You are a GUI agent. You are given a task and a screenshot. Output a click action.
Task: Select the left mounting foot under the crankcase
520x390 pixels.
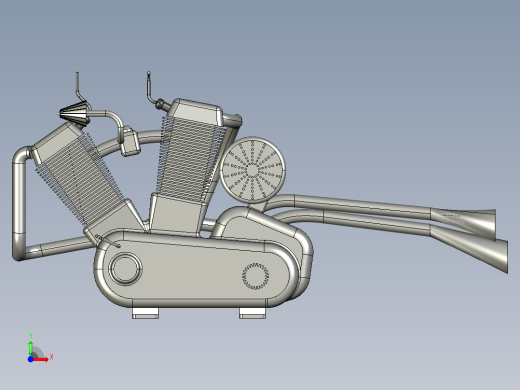click(x=145, y=313)
